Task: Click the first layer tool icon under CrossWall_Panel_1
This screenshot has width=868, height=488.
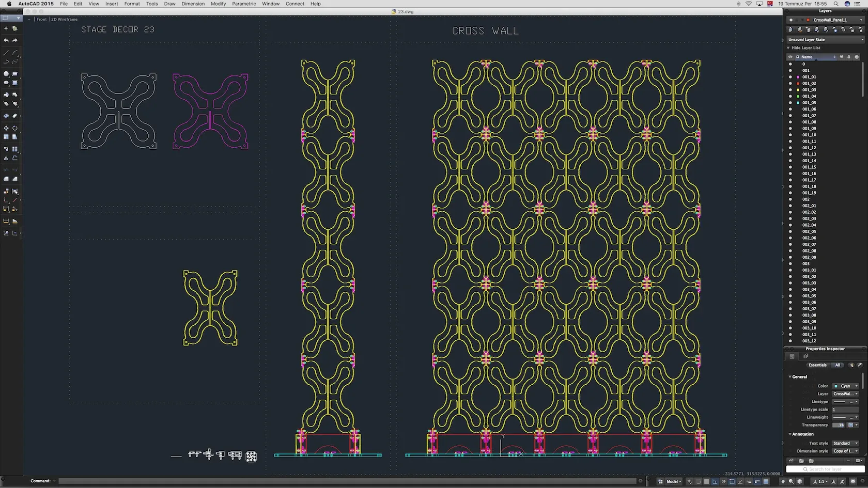Action: click(791, 30)
